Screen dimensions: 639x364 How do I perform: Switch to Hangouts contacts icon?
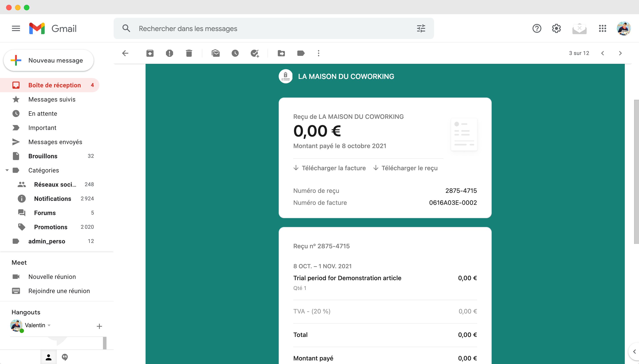[49, 358]
